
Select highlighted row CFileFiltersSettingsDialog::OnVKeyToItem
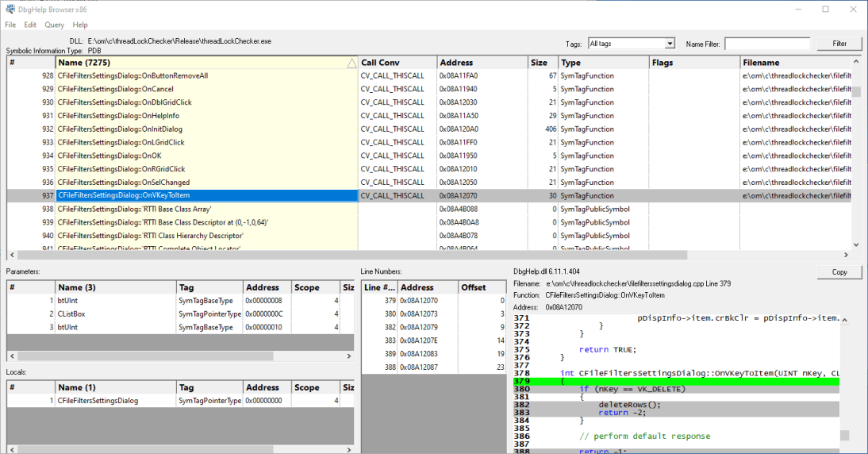pos(429,195)
